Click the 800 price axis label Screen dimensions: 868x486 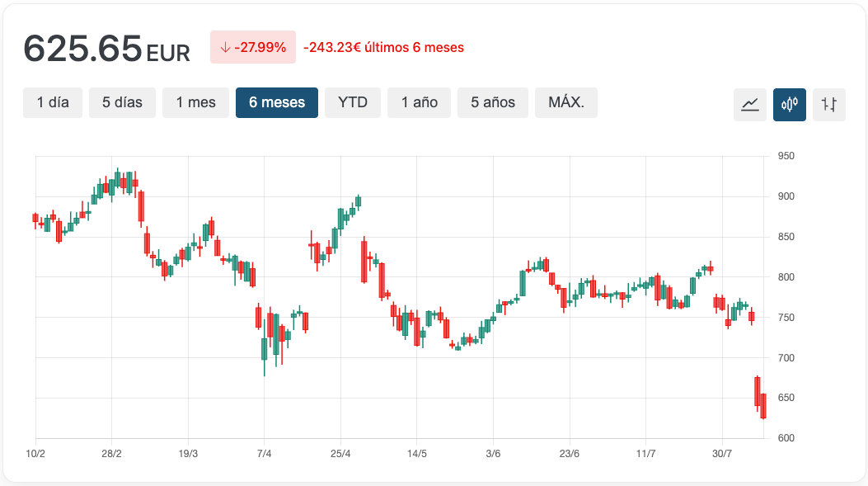[x=786, y=277]
